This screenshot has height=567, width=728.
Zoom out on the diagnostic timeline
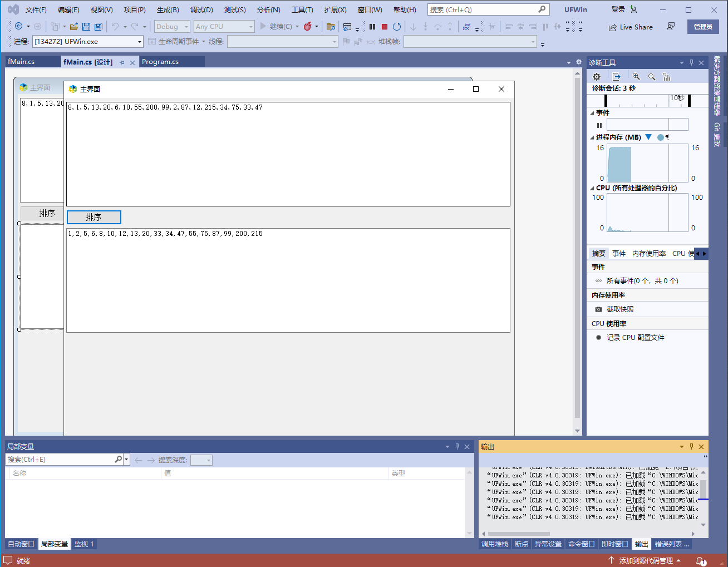coord(652,77)
